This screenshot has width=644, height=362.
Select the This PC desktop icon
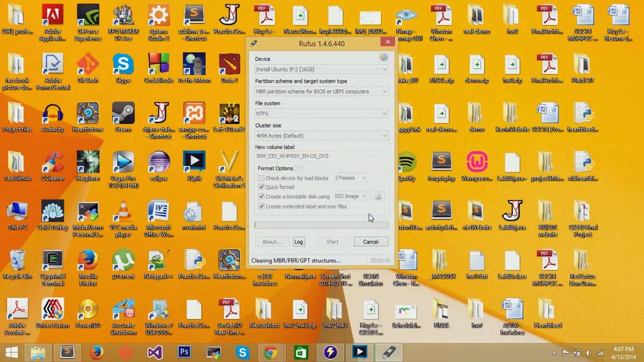pyautogui.click(x=17, y=216)
